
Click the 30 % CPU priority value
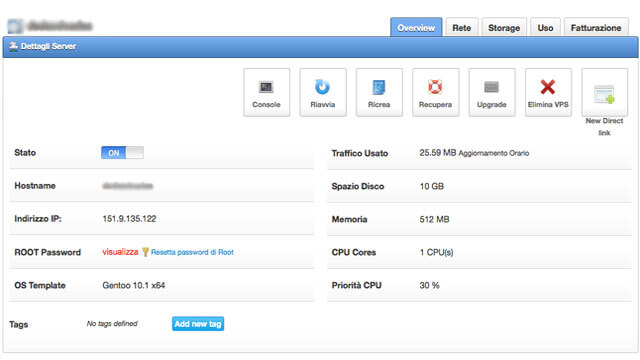[x=429, y=285]
